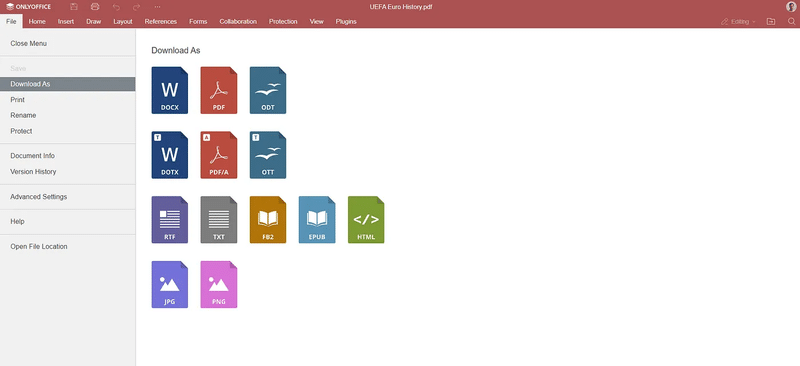800x366 pixels.
Task: Click the ONLYOFFICE logo
Action: (x=29, y=7)
